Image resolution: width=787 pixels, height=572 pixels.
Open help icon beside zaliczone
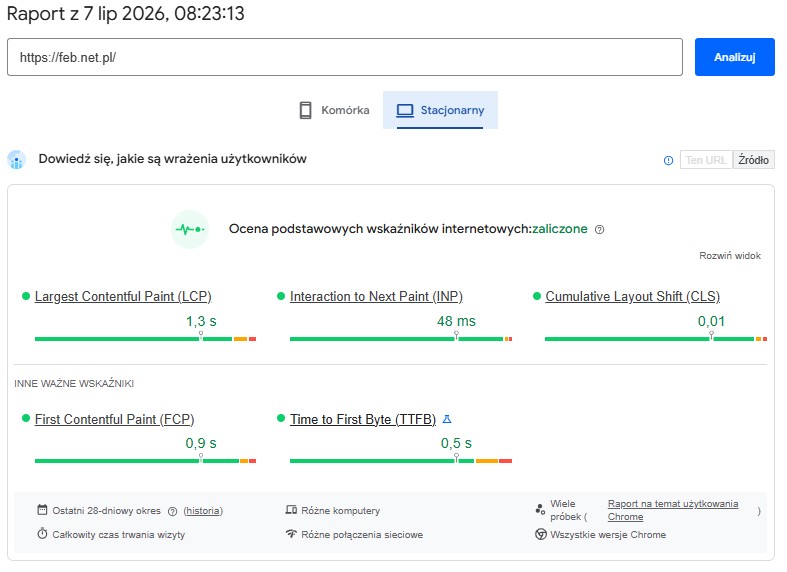click(x=599, y=229)
